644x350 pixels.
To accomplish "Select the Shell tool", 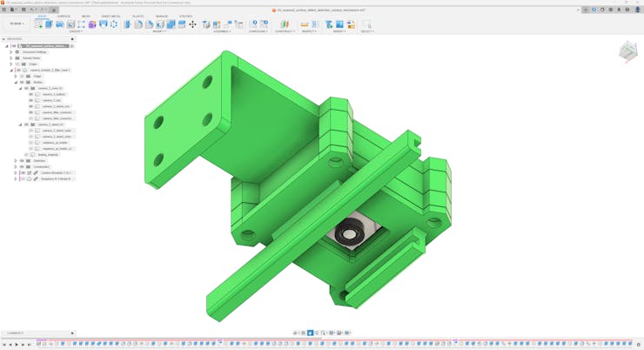I will (x=160, y=24).
